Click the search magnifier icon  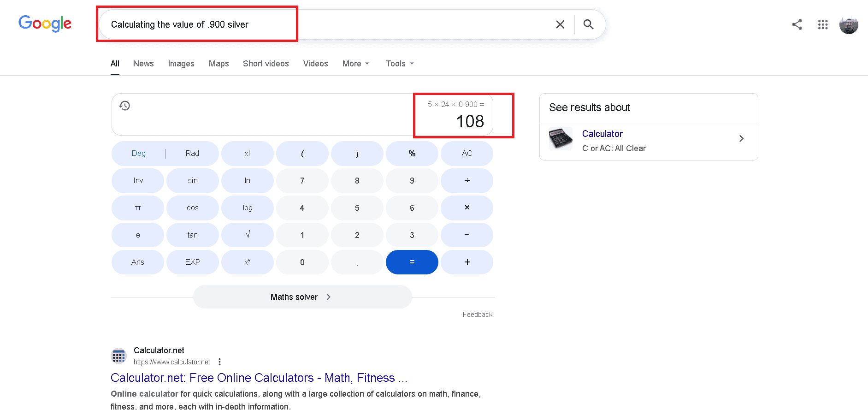point(589,24)
